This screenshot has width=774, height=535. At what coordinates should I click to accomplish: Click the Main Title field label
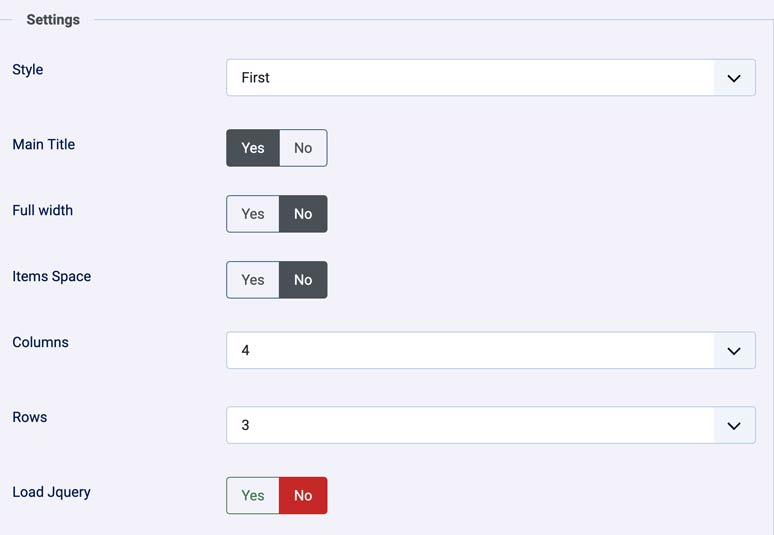point(44,144)
